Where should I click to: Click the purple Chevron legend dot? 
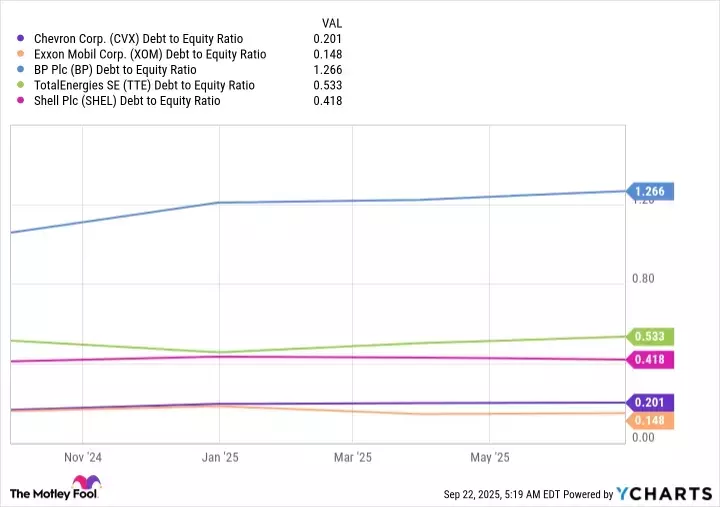(x=21, y=38)
